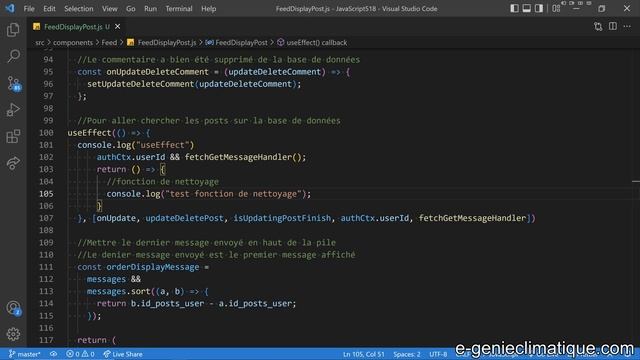Click the VS Code logo icon
Image resolution: width=640 pixels, height=360 pixels.
click(x=10, y=8)
